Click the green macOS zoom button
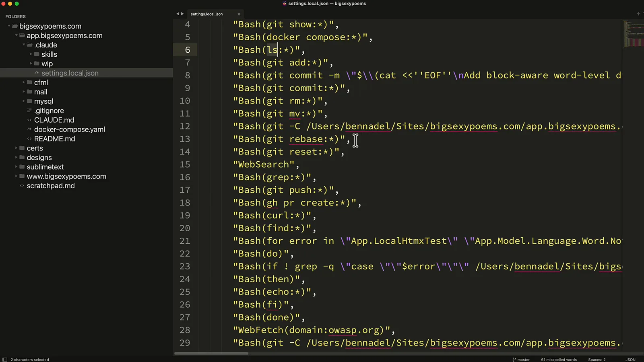 17,4
